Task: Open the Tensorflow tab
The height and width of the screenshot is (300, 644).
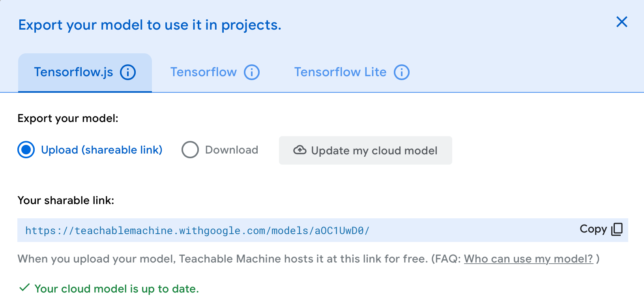Action: tap(215, 73)
